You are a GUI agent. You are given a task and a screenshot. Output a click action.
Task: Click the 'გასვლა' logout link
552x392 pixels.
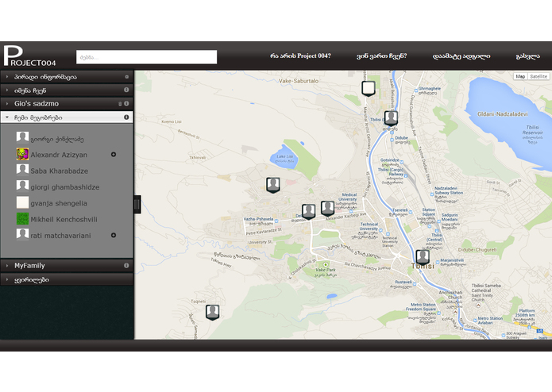(x=527, y=56)
